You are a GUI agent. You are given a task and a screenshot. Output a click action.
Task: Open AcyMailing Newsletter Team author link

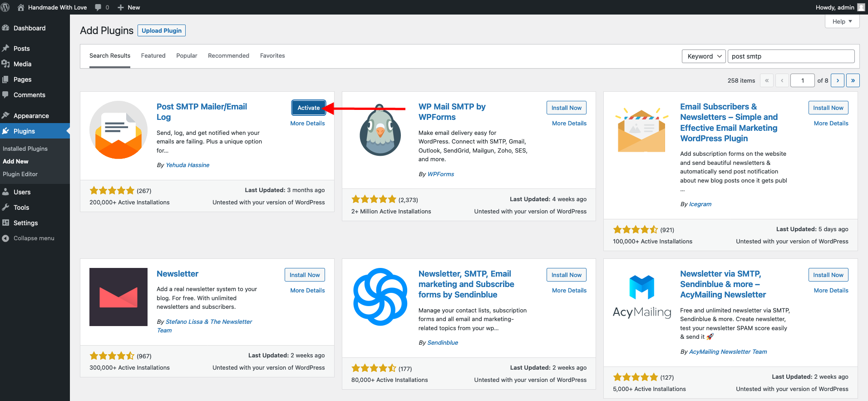[x=728, y=351]
